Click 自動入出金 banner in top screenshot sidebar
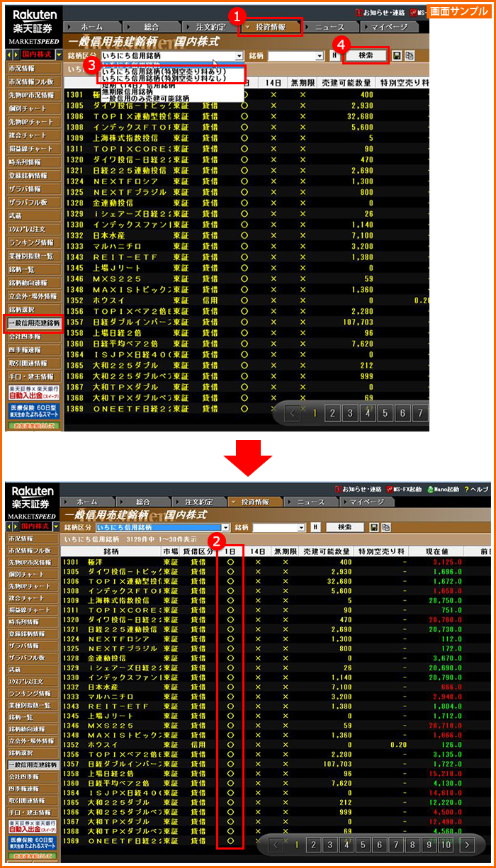Screen dimensions: 496x868 33,393
